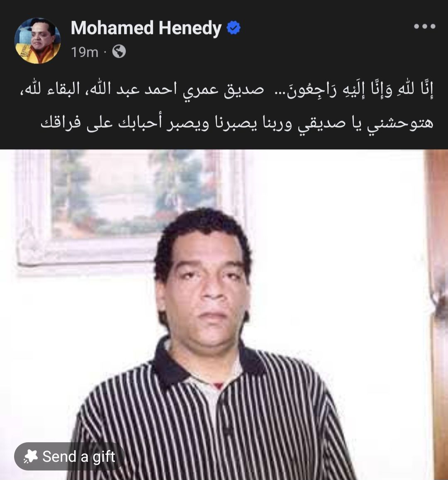This screenshot has height=480, width=448.
Task: Open the photo of man in striped shirt
Action: (x=224, y=315)
